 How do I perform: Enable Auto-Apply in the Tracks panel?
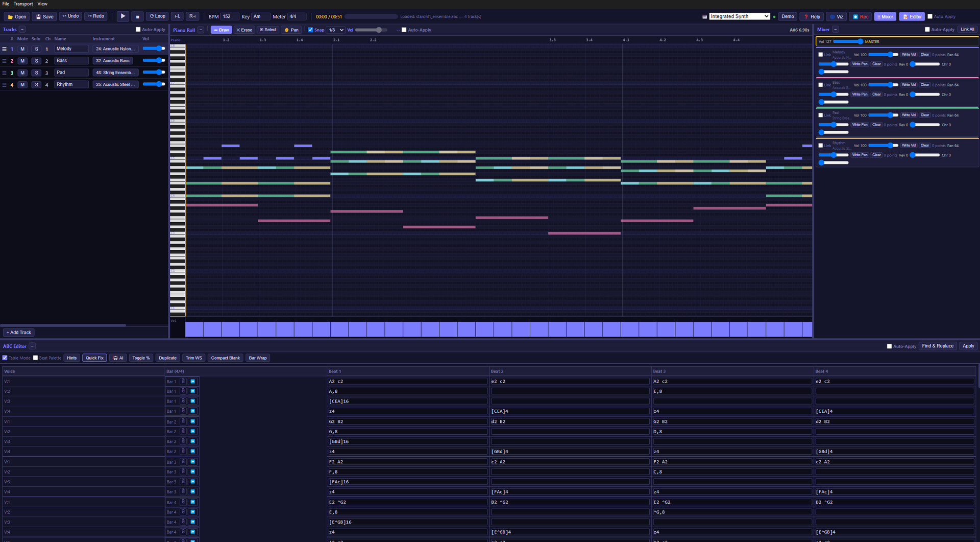coord(138,30)
